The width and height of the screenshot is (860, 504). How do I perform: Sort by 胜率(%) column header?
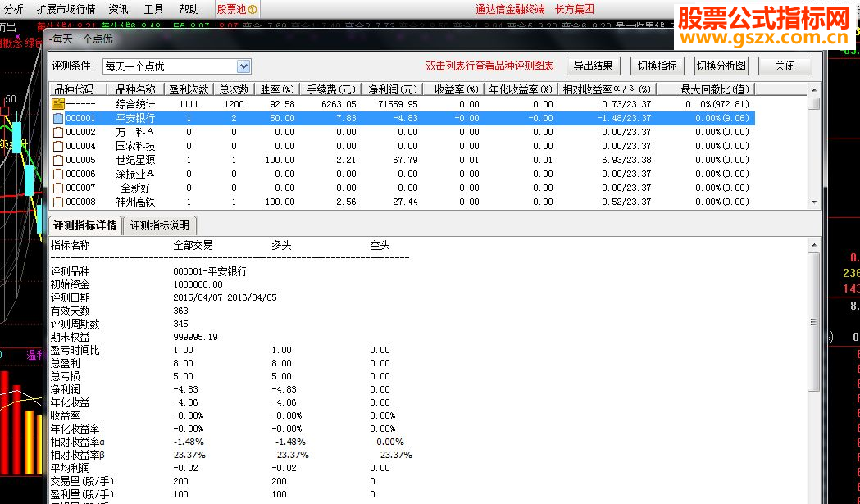click(277, 89)
